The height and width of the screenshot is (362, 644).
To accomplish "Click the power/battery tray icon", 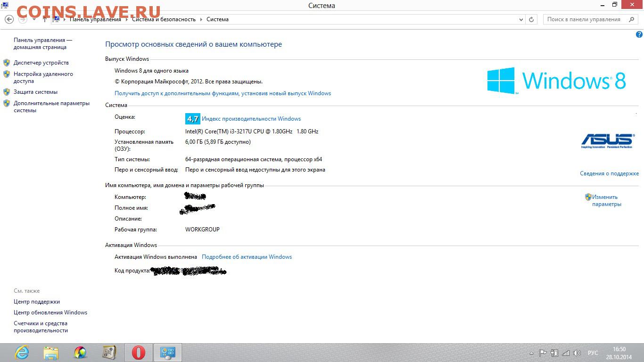I will pos(554,353).
